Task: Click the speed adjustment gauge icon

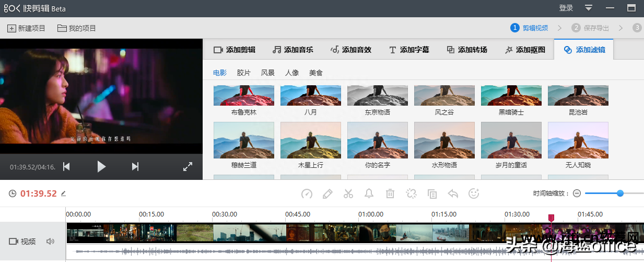Action: (x=307, y=194)
